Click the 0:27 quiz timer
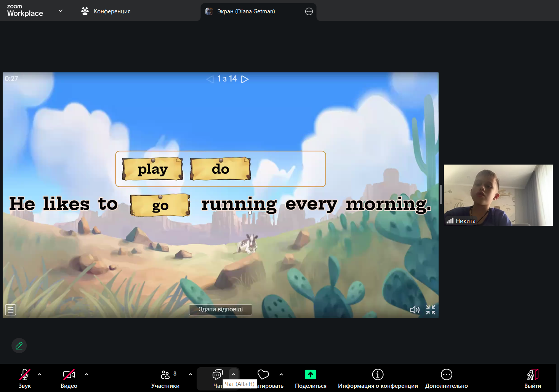 pyautogui.click(x=11, y=79)
